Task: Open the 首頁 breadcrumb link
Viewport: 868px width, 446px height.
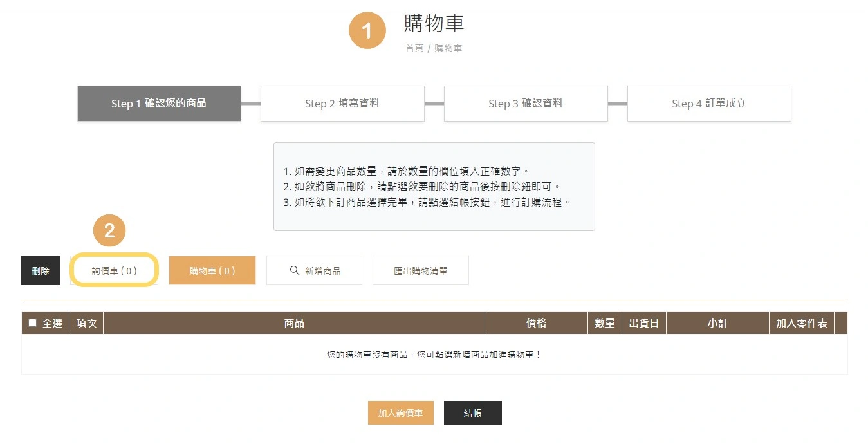Action: (x=414, y=48)
